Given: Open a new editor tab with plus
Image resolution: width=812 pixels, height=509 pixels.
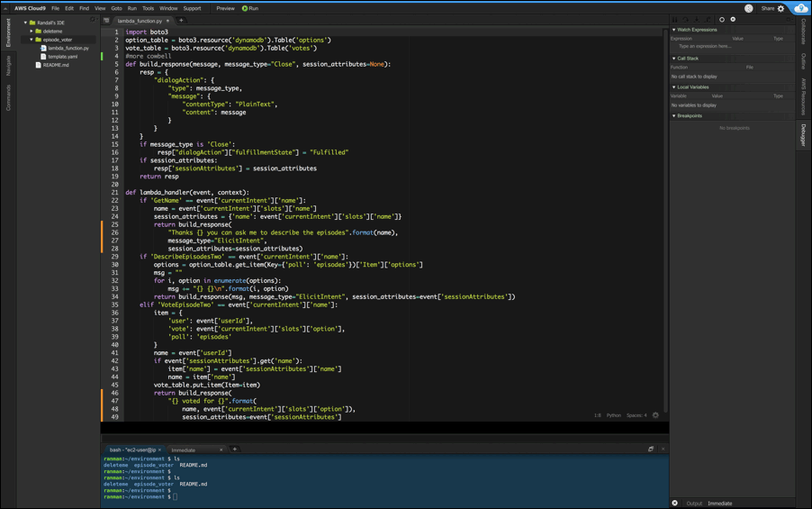Looking at the screenshot, I should [x=181, y=20].
